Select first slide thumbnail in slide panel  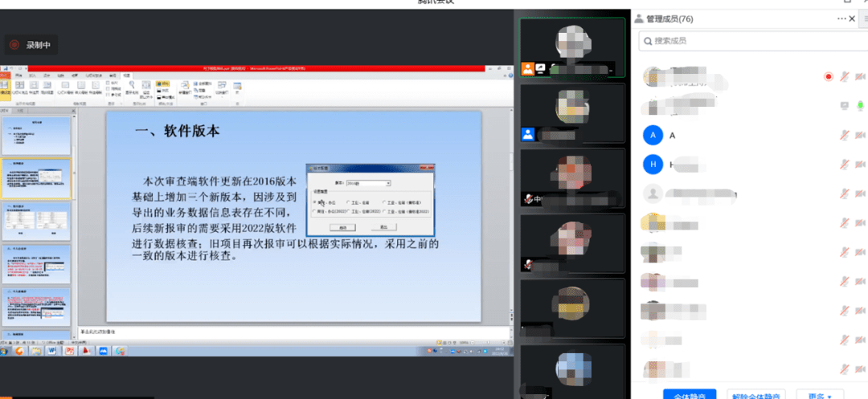(35, 136)
